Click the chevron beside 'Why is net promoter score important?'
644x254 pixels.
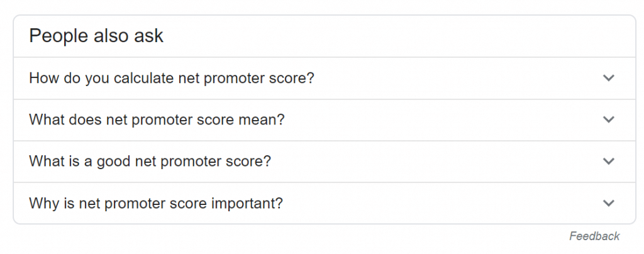pos(608,203)
